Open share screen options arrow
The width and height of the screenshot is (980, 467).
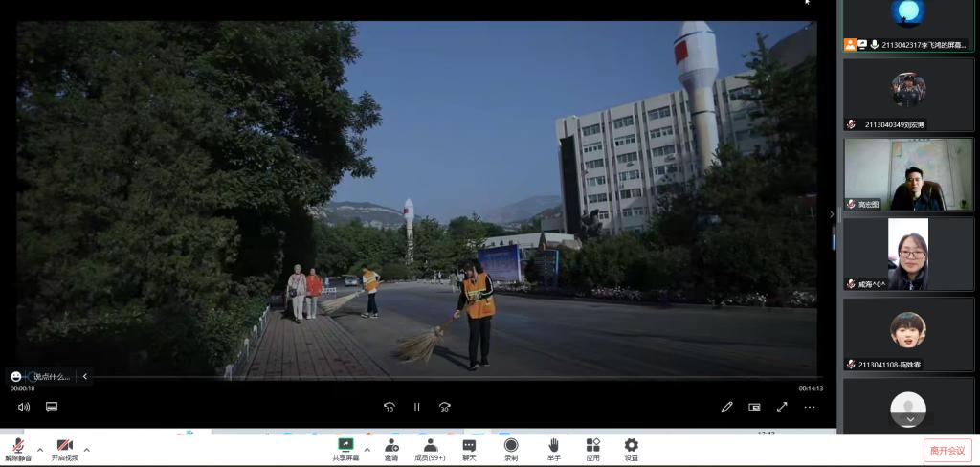click(367, 449)
